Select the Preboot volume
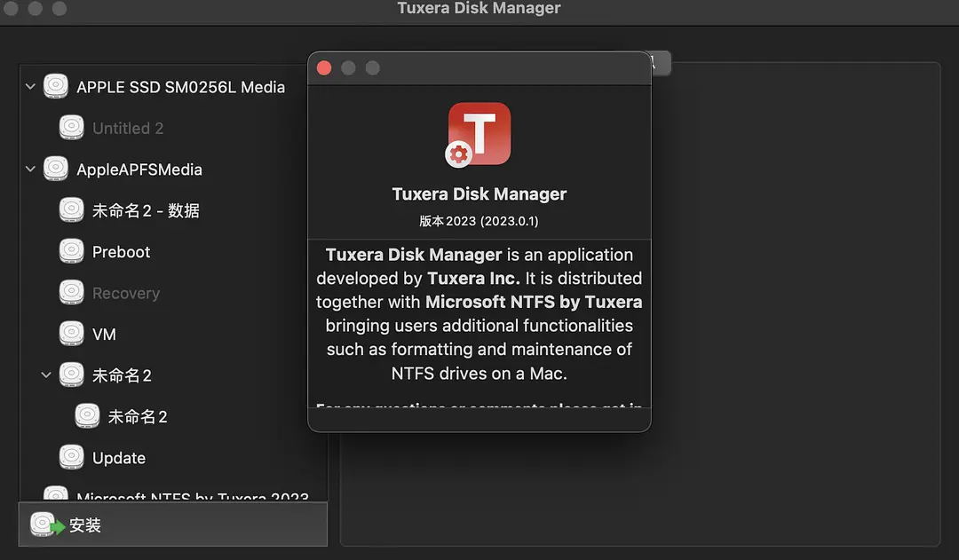 coord(121,252)
